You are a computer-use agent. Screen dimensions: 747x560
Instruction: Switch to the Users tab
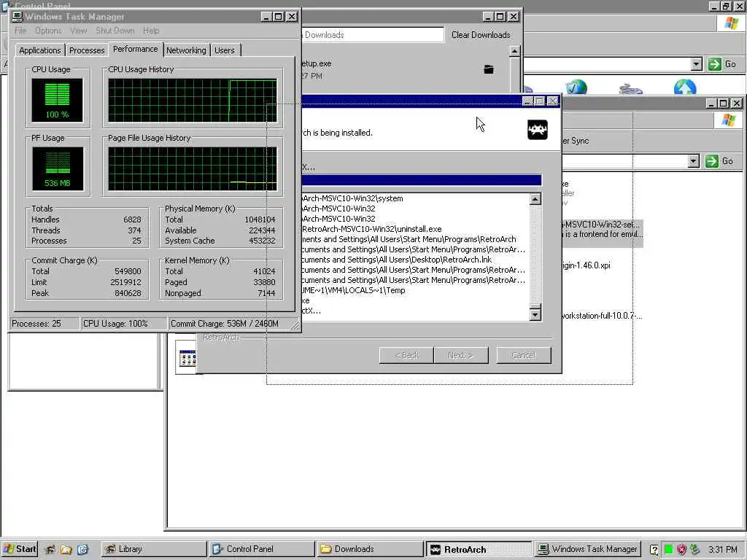[225, 50]
